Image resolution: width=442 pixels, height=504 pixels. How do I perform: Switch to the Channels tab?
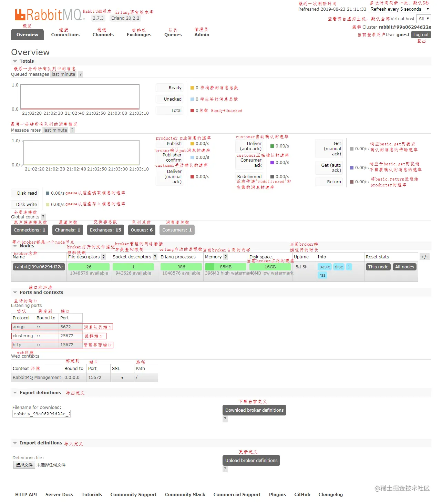point(103,35)
